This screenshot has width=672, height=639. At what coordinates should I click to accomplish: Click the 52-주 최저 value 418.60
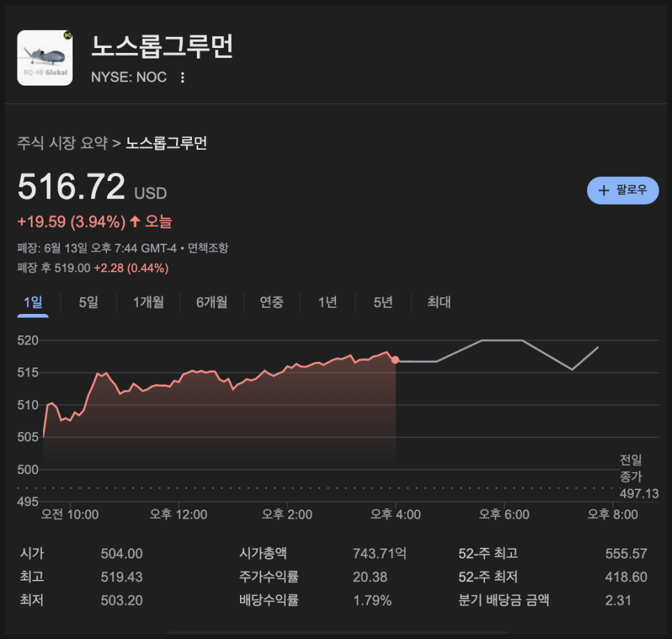[626, 577]
